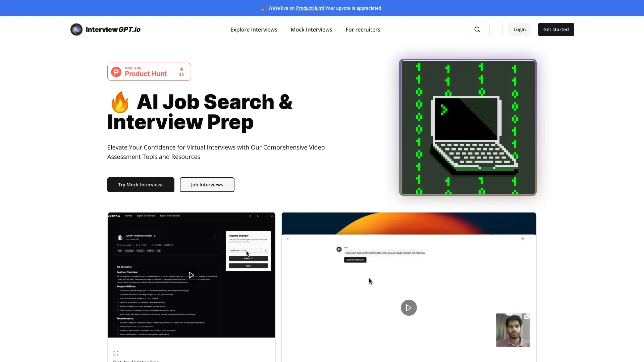Image resolution: width=644 pixels, height=362 pixels.
Task: Select the 'Mock Interviews' nav tab
Action: pos(311,29)
